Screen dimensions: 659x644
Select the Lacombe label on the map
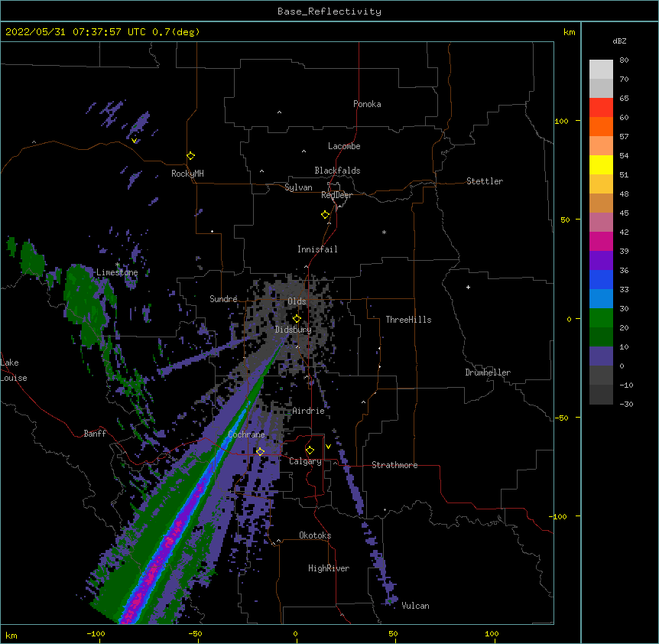[344, 146]
